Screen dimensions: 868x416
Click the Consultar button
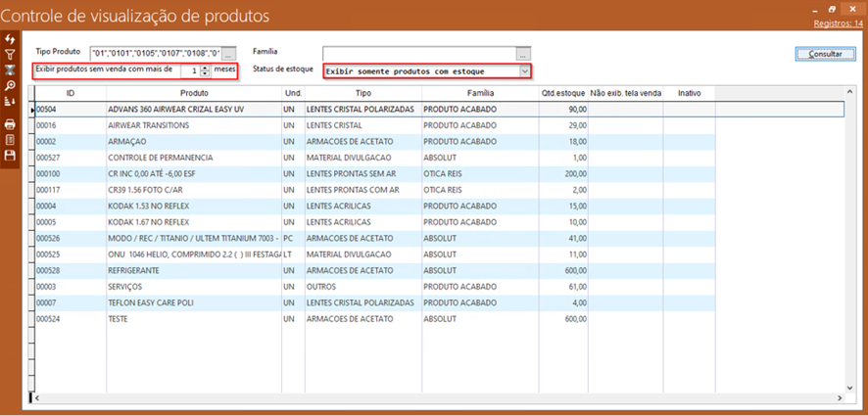(824, 54)
